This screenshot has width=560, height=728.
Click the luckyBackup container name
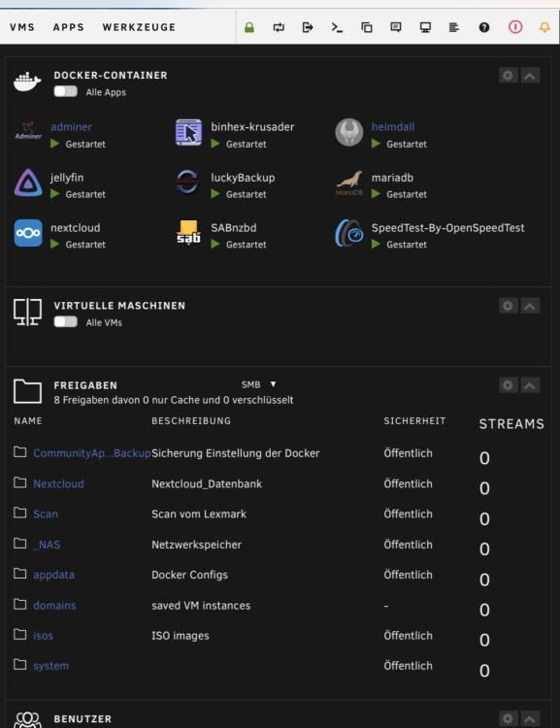tap(243, 178)
